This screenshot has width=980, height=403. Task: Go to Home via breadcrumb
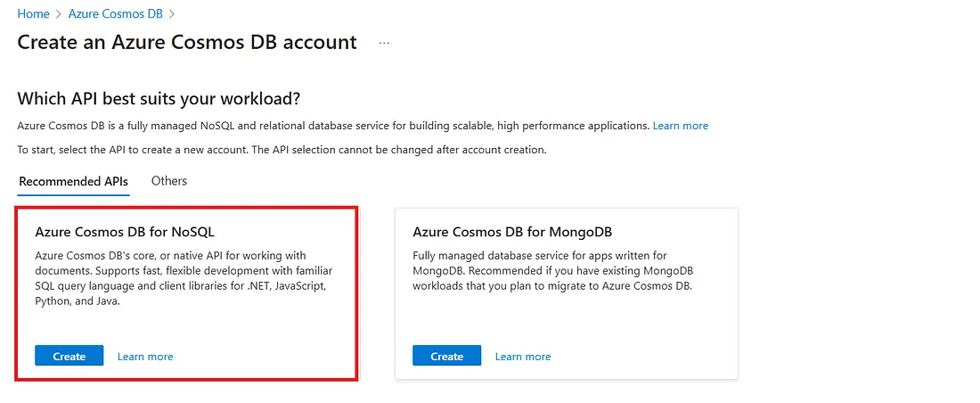point(33,13)
